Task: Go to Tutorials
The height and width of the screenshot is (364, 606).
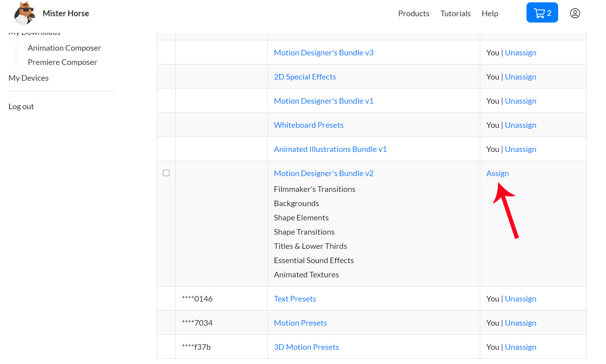Action: pyautogui.click(x=455, y=13)
